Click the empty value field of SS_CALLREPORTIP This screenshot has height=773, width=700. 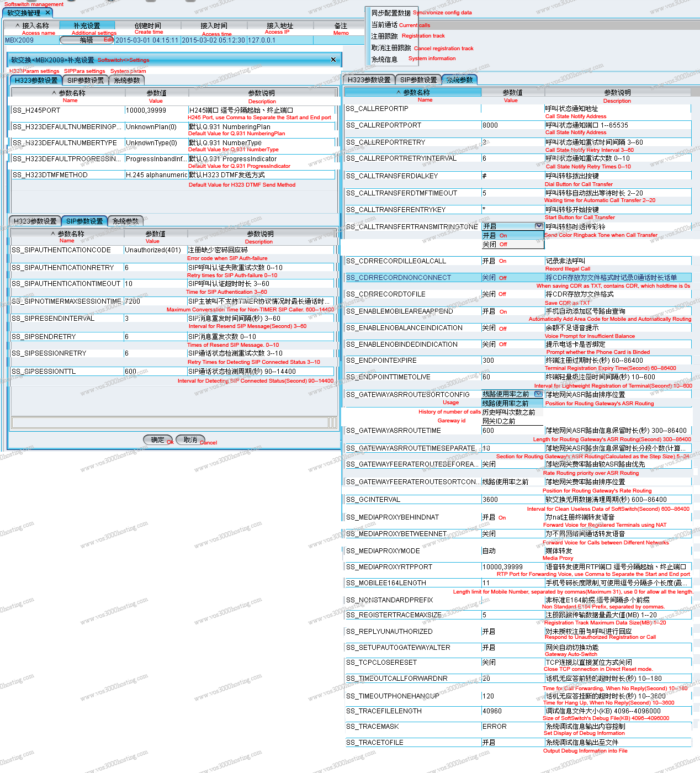[x=513, y=109]
